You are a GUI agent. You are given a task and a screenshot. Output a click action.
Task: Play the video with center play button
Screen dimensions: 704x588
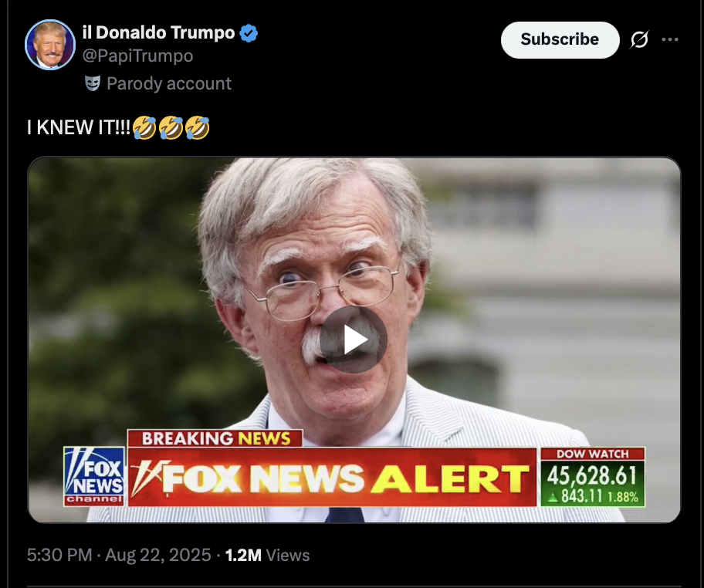[x=354, y=340]
